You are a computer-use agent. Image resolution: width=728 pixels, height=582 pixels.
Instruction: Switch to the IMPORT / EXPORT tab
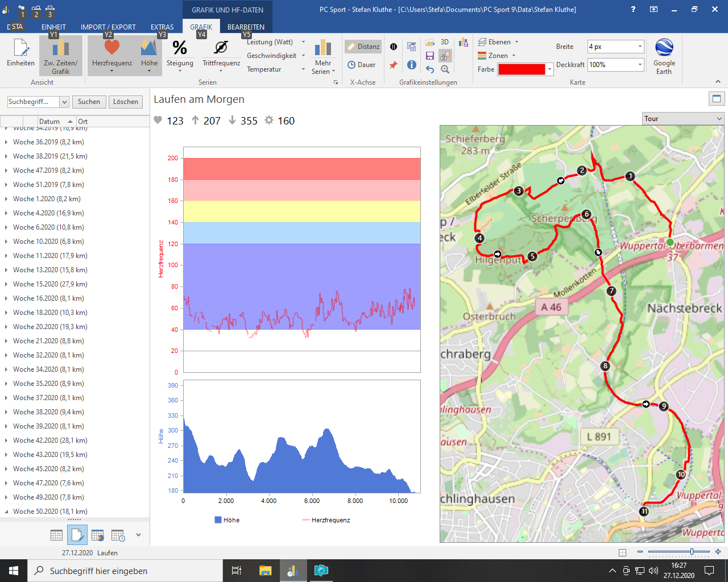tap(108, 27)
